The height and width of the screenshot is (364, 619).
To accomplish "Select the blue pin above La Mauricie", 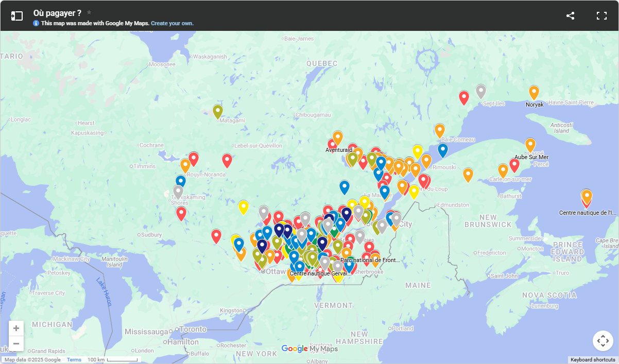I will pyautogui.click(x=345, y=187).
